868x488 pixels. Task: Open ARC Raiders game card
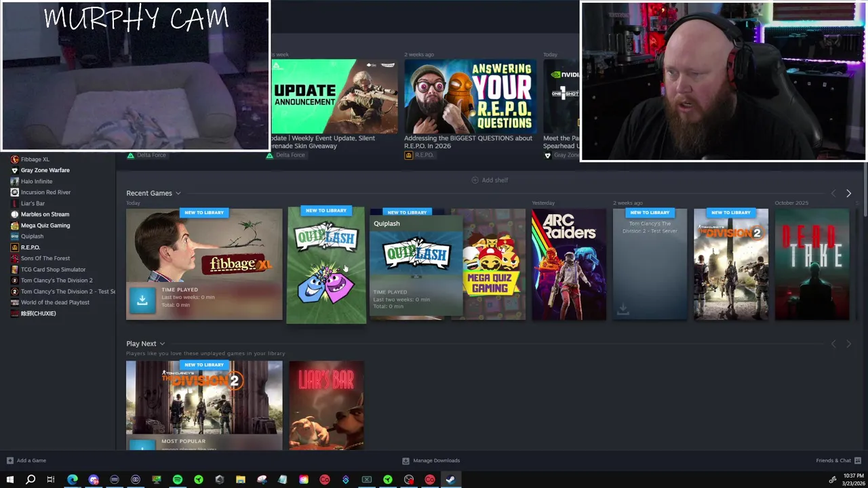click(568, 264)
